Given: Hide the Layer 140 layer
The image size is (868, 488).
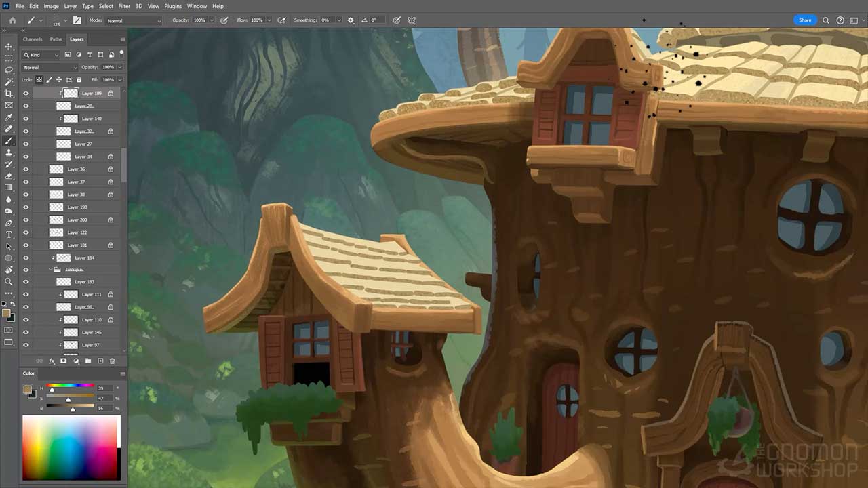Looking at the screenshot, I should [26, 118].
